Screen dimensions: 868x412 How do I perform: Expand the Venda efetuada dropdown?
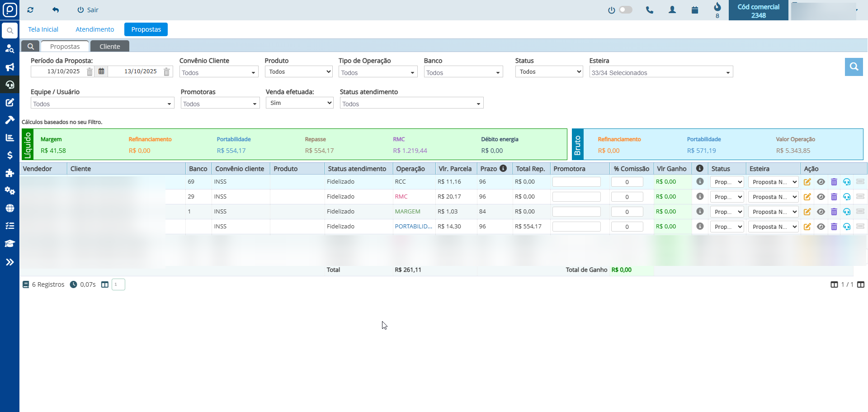click(299, 103)
